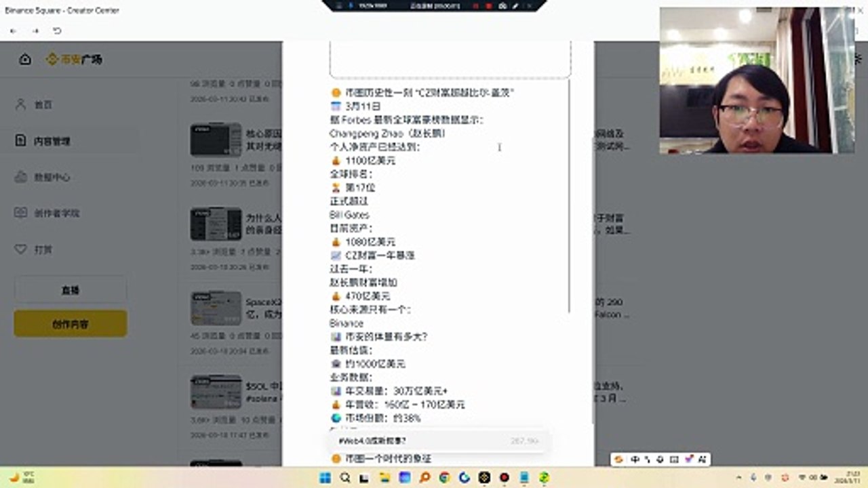Click the 直播 button
This screenshot has width=868, height=488.
(71, 289)
